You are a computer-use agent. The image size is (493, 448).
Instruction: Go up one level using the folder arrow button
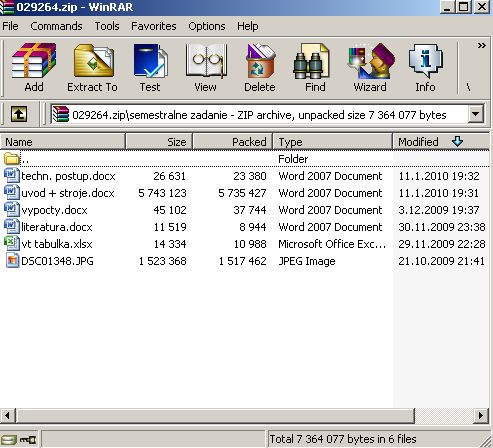pyautogui.click(x=19, y=114)
